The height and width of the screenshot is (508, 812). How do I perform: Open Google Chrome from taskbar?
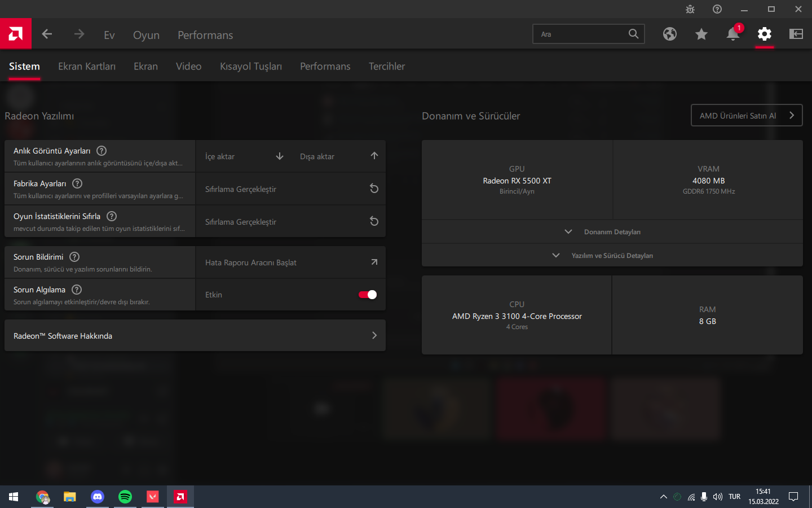pos(42,497)
